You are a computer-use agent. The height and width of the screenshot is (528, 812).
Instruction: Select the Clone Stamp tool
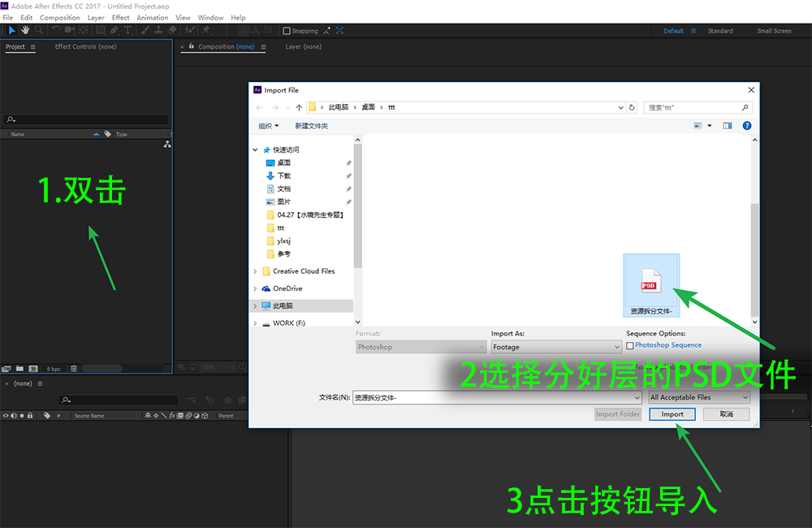click(x=158, y=31)
